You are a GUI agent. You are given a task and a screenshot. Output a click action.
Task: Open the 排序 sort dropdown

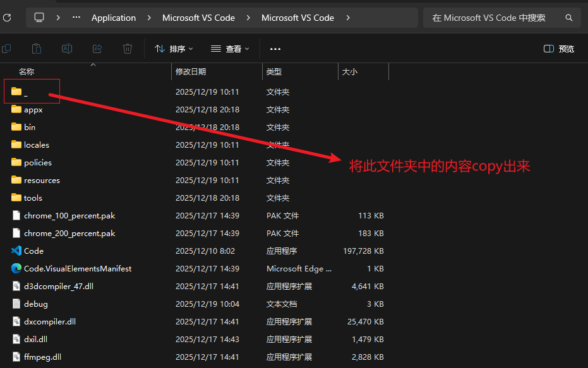[x=174, y=49]
